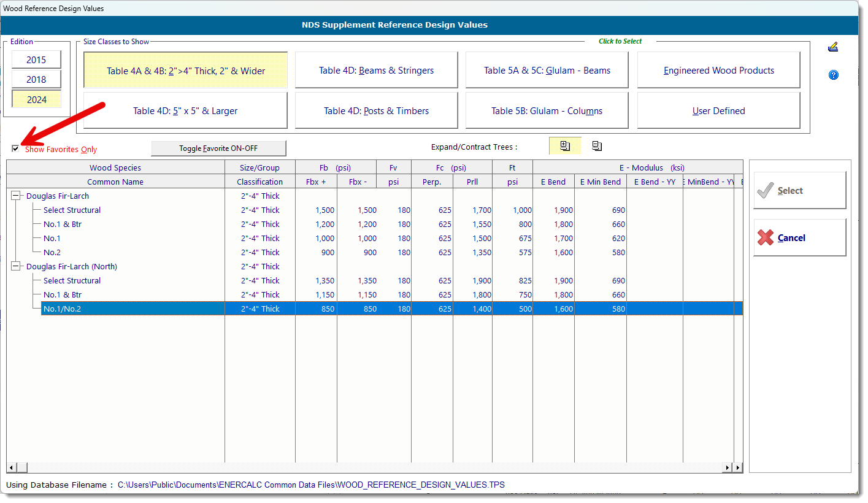Show Table 5A & 5C: Glulam - Beams
Viewport: 868px width, 503px height.
(547, 71)
